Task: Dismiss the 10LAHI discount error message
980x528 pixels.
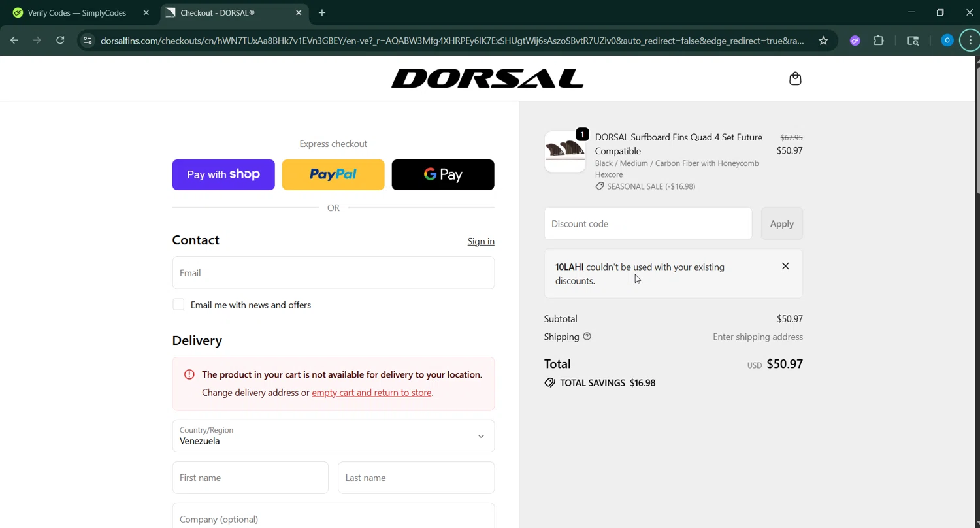Action: [x=785, y=266]
